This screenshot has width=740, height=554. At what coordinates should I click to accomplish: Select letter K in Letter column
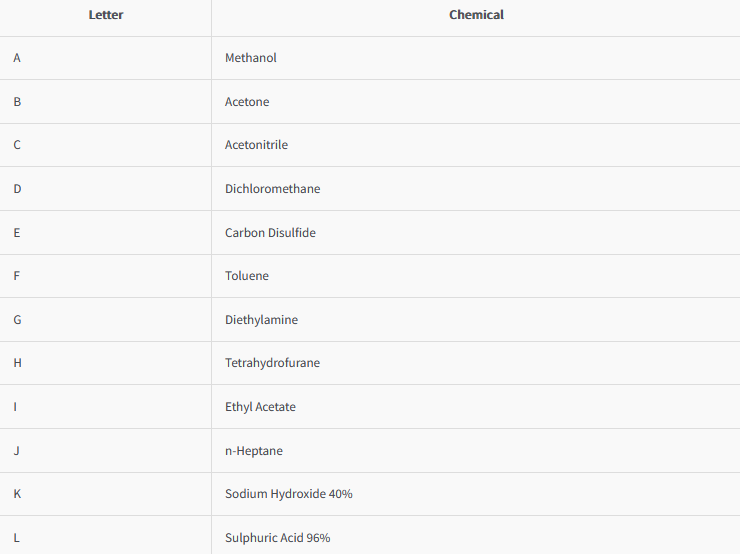pyautogui.click(x=17, y=494)
